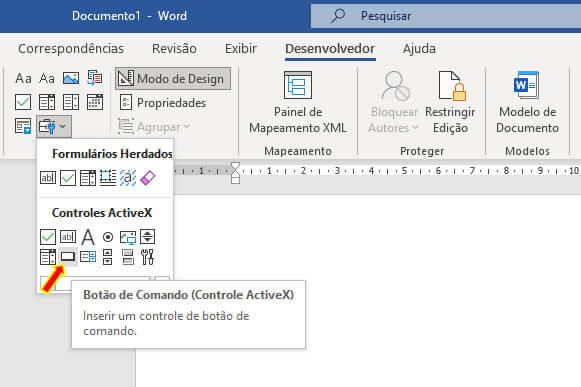Open Painel de Mapeamento XML
The image size is (581, 387).
[298, 103]
